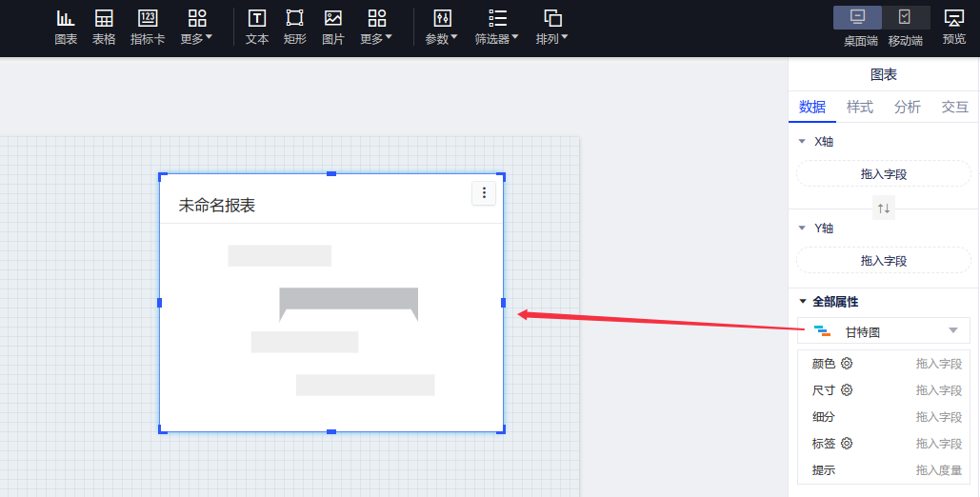Open the chart's three-dot options menu
The width and height of the screenshot is (980, 497).
(484, 193)
